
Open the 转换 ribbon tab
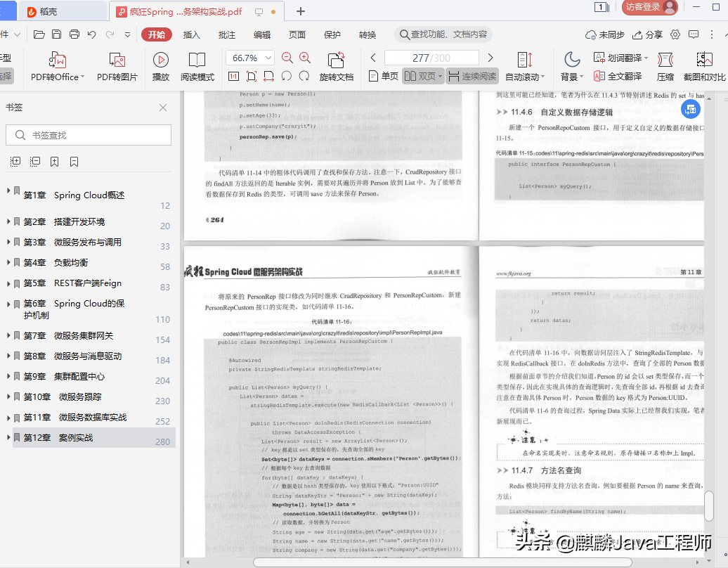(x=368, y=35)
